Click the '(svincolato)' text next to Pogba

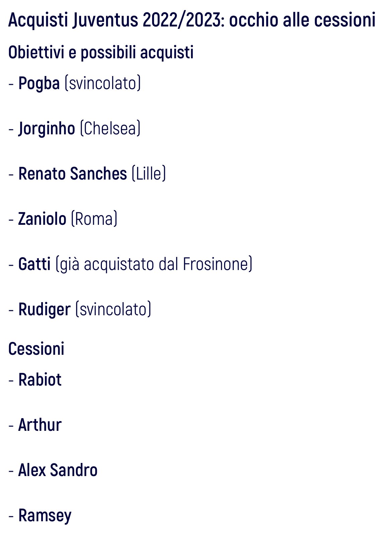tap(103, 83)
